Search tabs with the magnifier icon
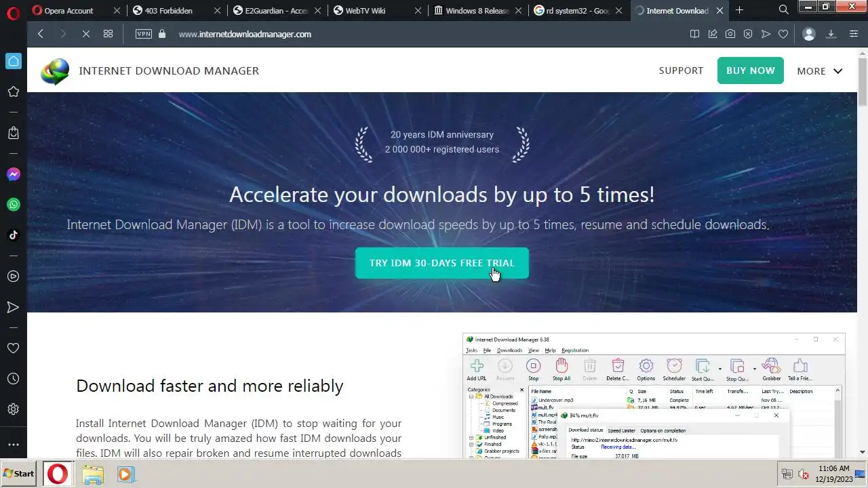868x488 pixels. point(783,10)
